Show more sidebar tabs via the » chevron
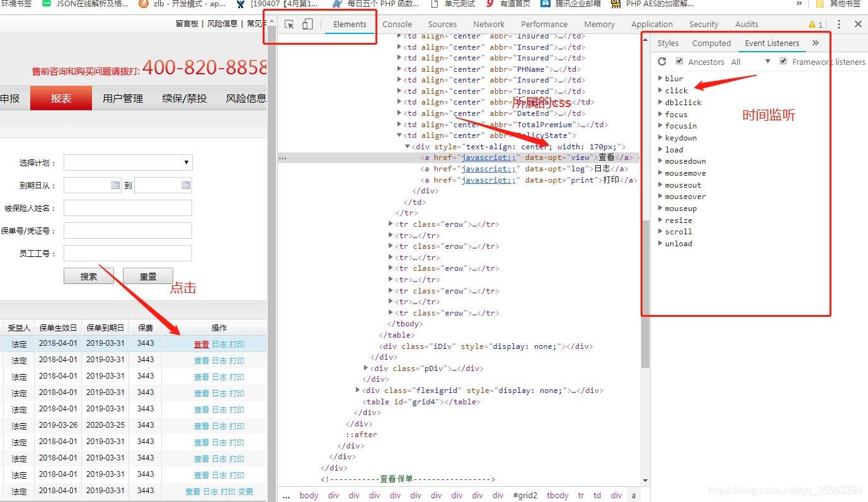 pyautogui.click(x=816, y=43)
